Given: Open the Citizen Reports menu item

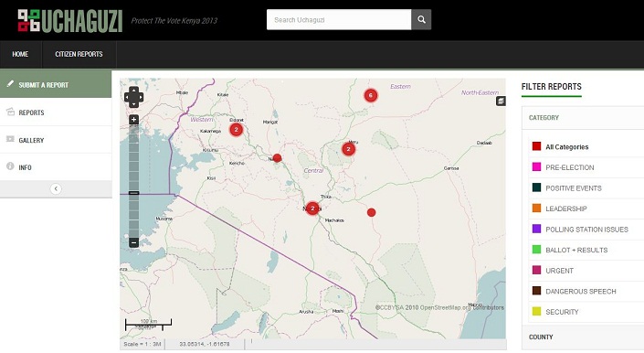Looking at the screenshot, I should click(79, 54).
